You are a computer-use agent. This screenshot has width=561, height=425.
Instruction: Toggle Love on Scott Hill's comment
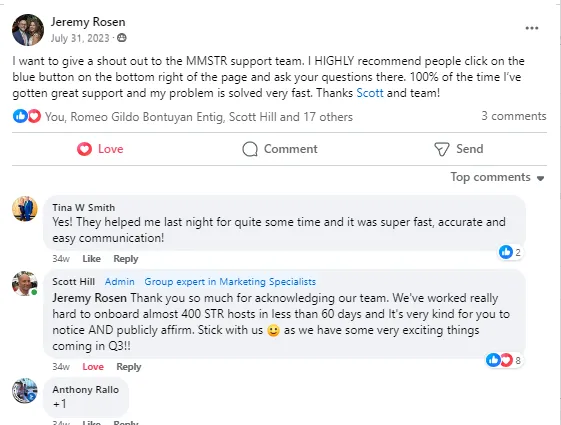click(x=93, y=367)
